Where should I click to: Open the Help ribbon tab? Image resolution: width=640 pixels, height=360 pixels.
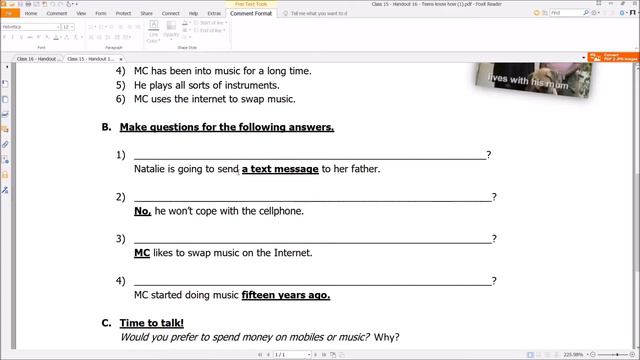tap(193, 13)
